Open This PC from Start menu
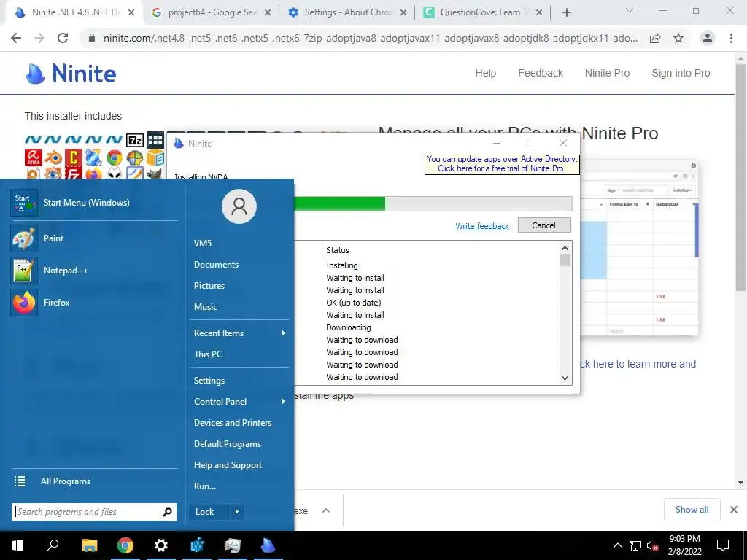 click(208, 354)
